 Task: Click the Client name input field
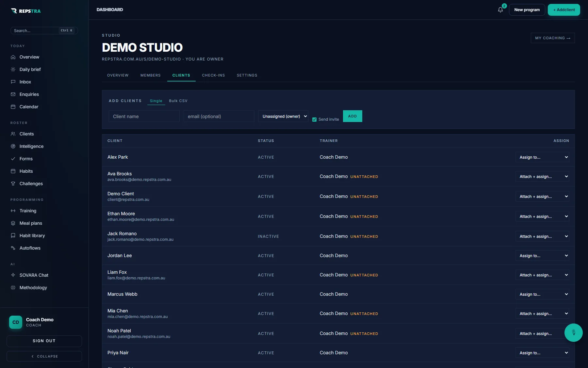(x=144, y=116)
